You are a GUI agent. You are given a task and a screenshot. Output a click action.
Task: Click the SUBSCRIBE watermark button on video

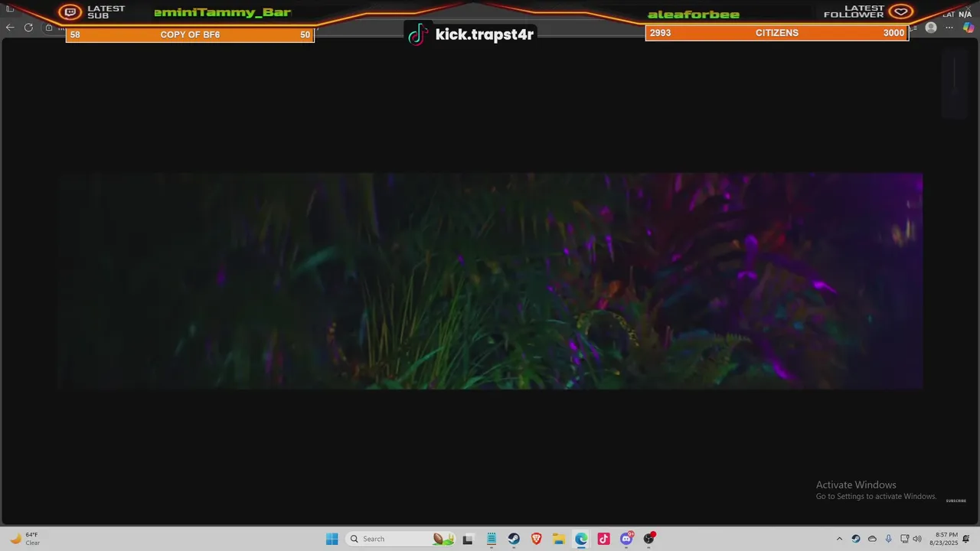point(956,501)
